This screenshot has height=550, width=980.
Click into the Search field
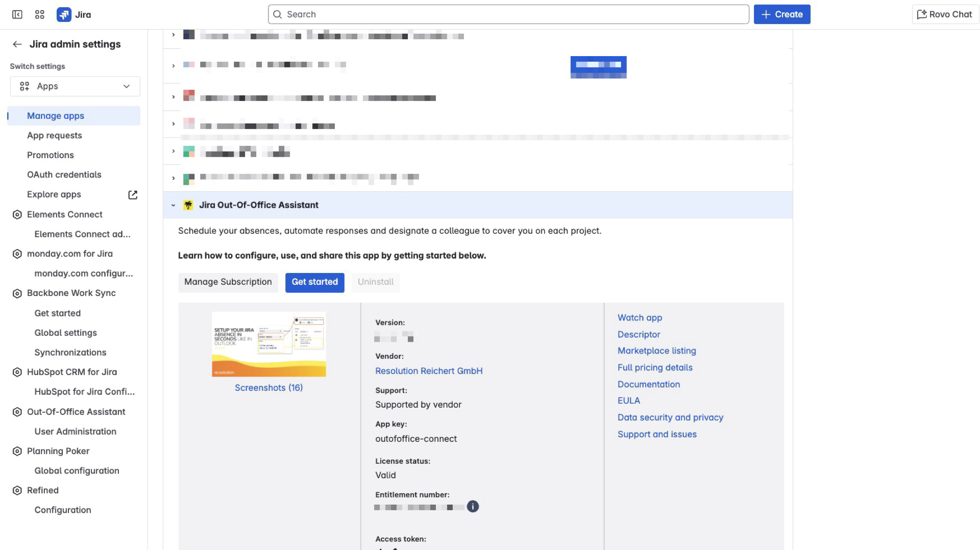tap(508, 14)
